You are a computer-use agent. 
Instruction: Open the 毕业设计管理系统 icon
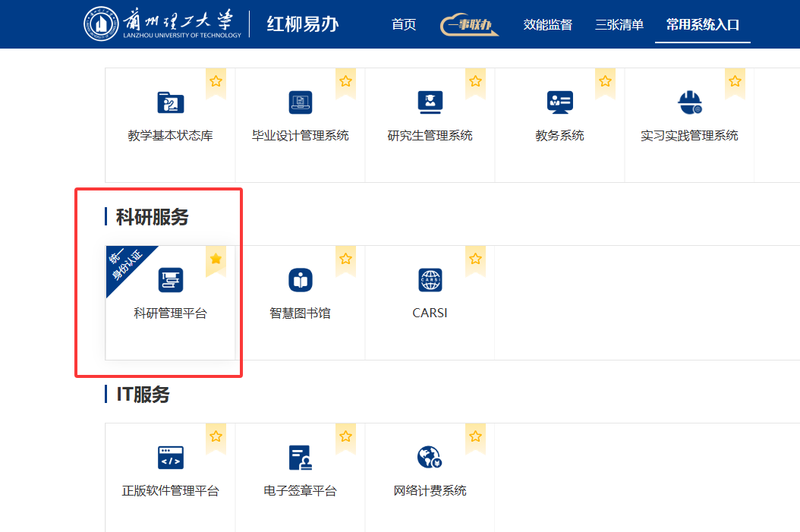coord(301,102)
